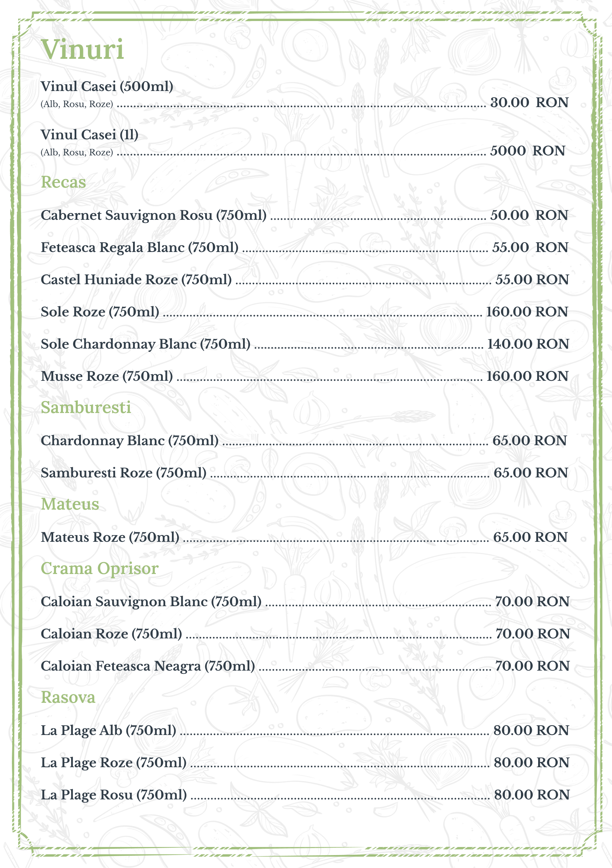Select Caloian Feteasca Neagra wine
The height and width of the screenshot is (868, 612).
tap(147, 666)
